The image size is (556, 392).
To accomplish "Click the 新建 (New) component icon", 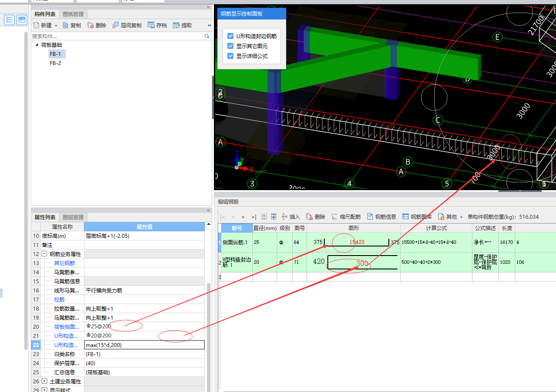I will [36, 26].
